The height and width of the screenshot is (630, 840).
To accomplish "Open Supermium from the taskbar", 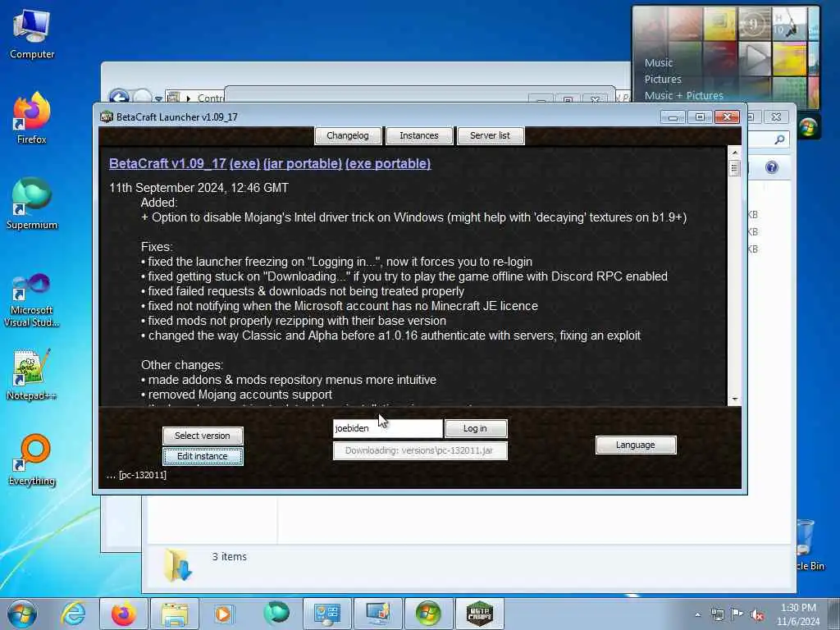I will 276,614.
